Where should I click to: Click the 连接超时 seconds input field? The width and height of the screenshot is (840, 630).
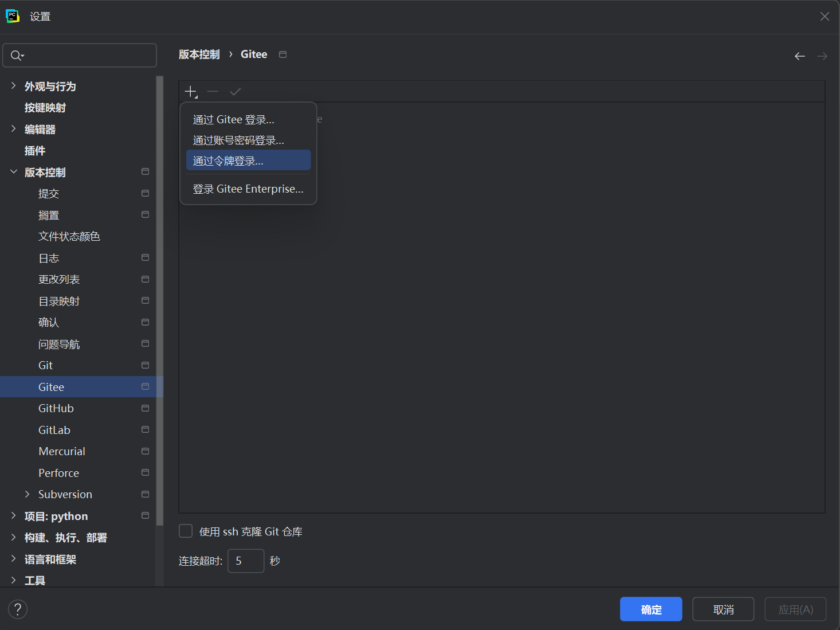point(246,561)
